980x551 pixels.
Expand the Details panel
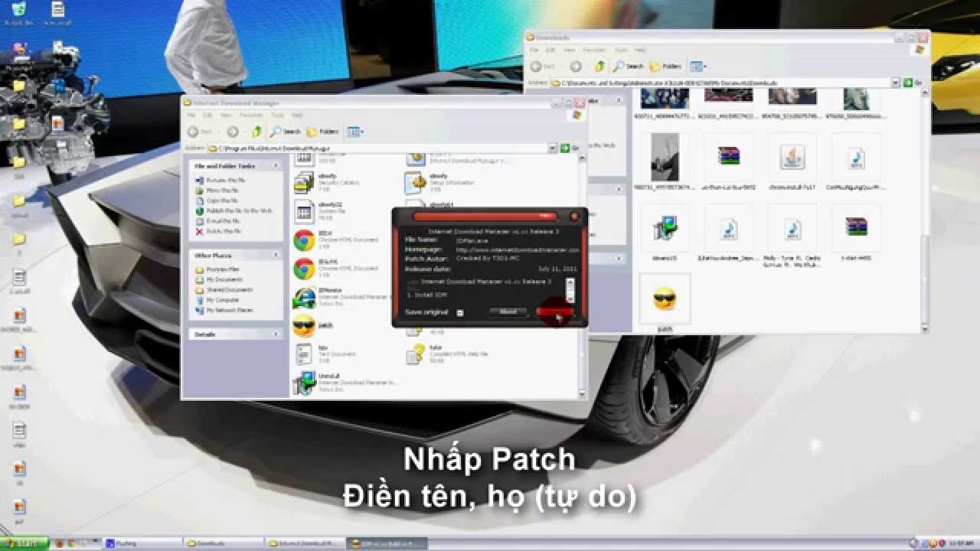(x=276, y=334)
